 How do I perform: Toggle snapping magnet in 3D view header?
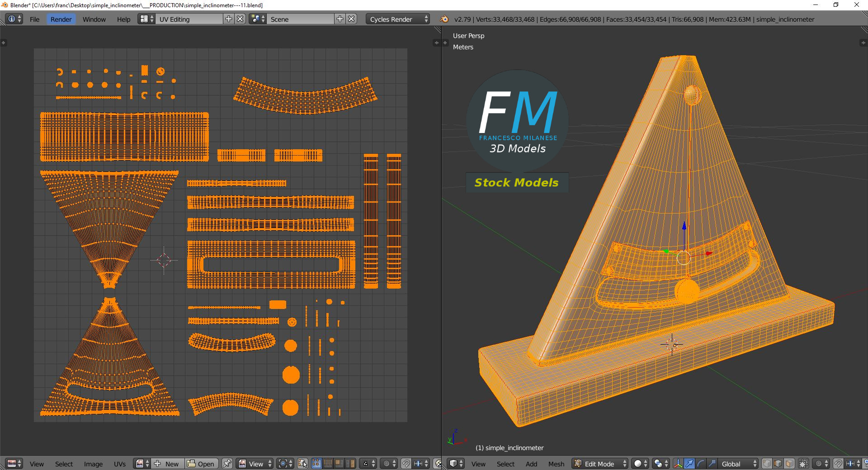[838, 464]
